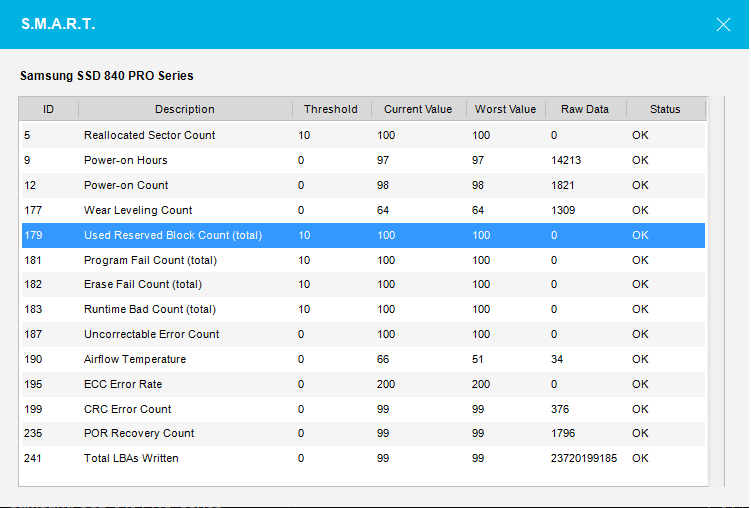The width and height of the screenshot is (751, 508).
Task: Click the OK status of Total LBAs Written
Action: coord(640,458)
